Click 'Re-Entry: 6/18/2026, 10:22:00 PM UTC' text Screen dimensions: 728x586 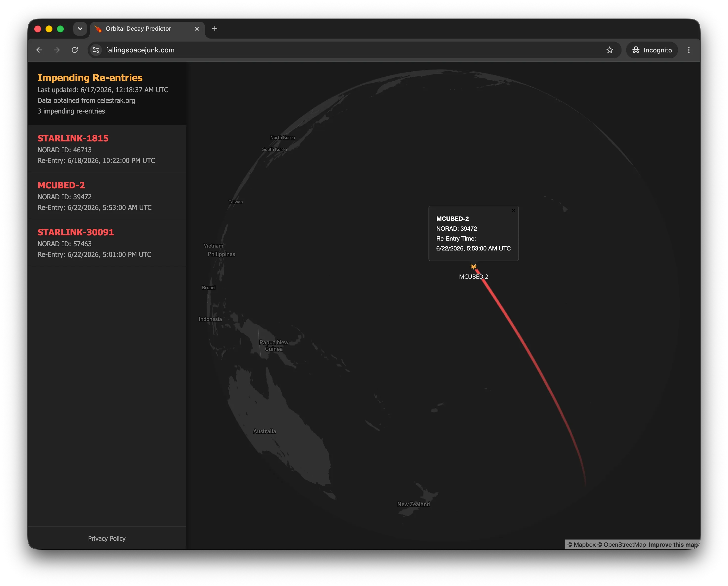click(x=96, y=161)
